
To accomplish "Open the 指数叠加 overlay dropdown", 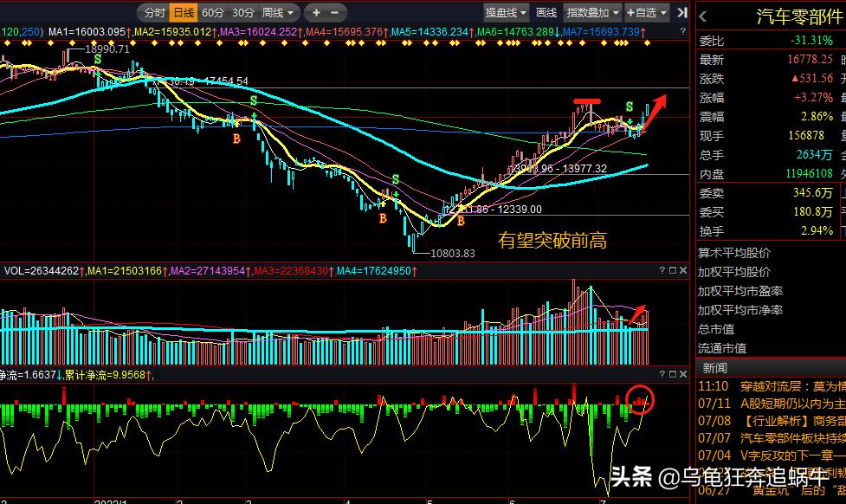I will tap(592, 12).
